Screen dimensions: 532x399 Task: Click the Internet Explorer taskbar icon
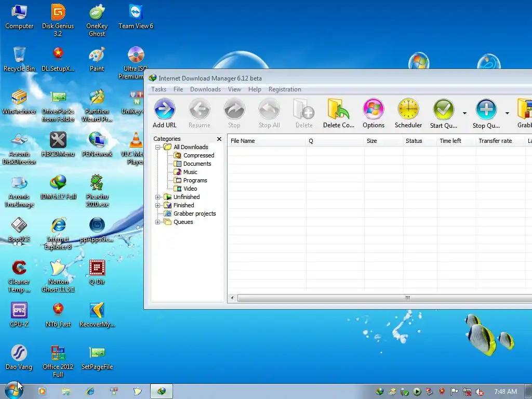click(x=90, y=391)
